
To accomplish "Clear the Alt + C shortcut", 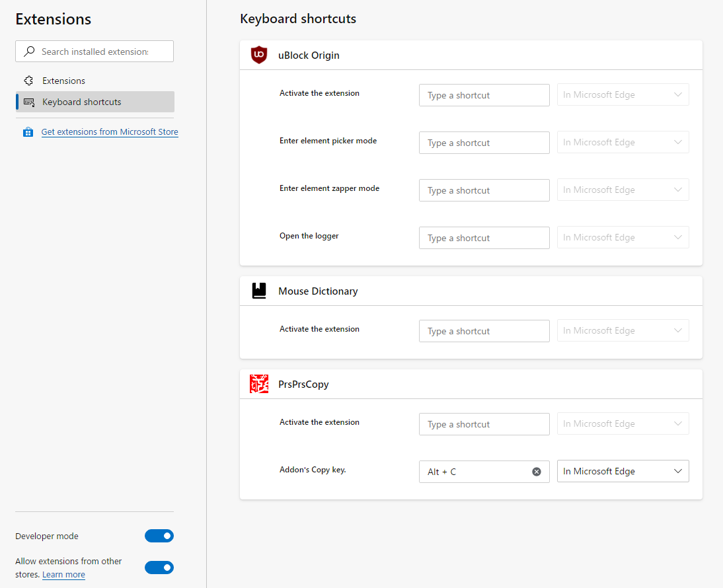I will (537, 472).
